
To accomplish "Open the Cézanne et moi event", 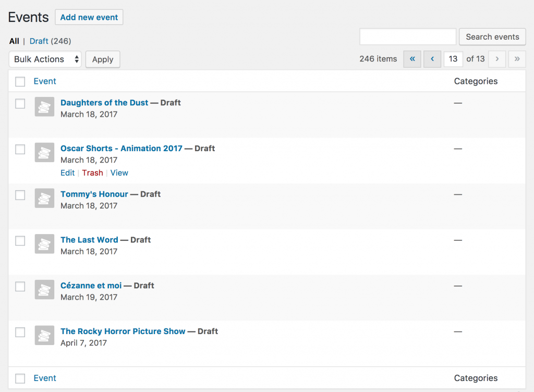I will [x=91, y=286].
